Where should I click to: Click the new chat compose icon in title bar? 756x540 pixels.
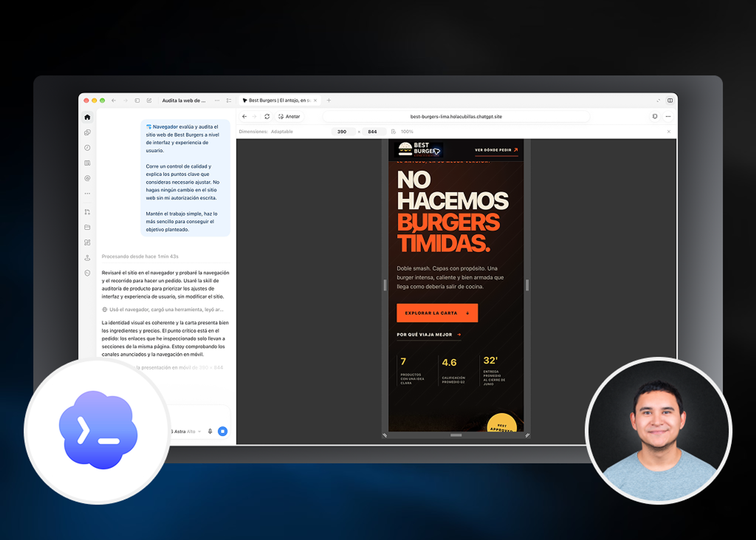pyautogui.click(x=149, y=100)
